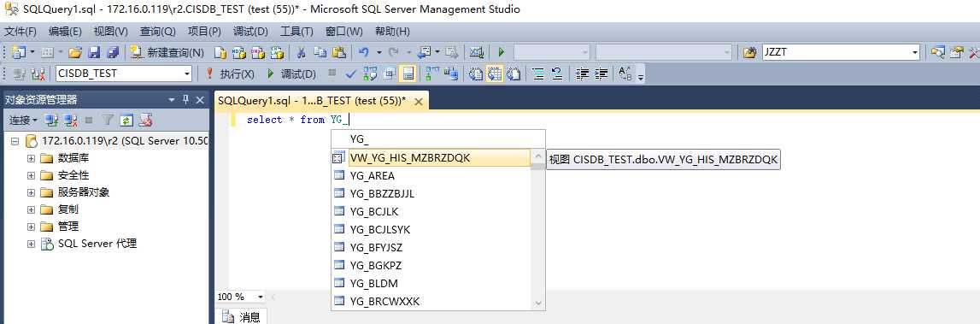Click the Activity Monitor icon

tap(477, 52)
